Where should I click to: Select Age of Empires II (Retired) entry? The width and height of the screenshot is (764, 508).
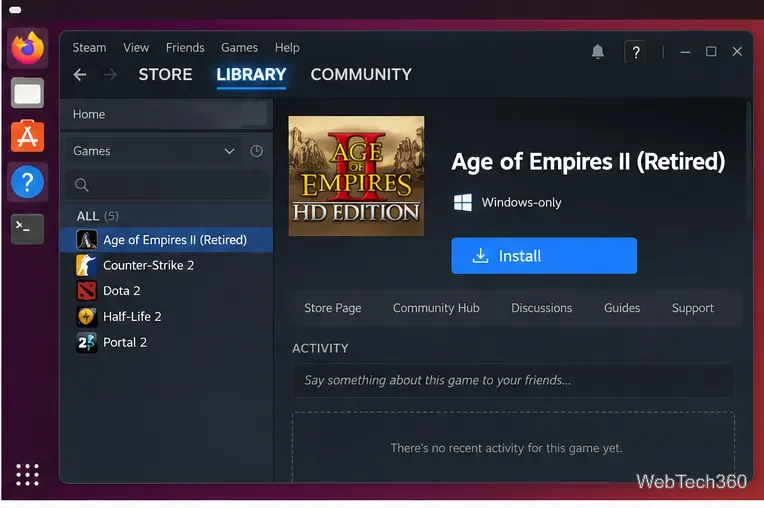tap(166, 240)
